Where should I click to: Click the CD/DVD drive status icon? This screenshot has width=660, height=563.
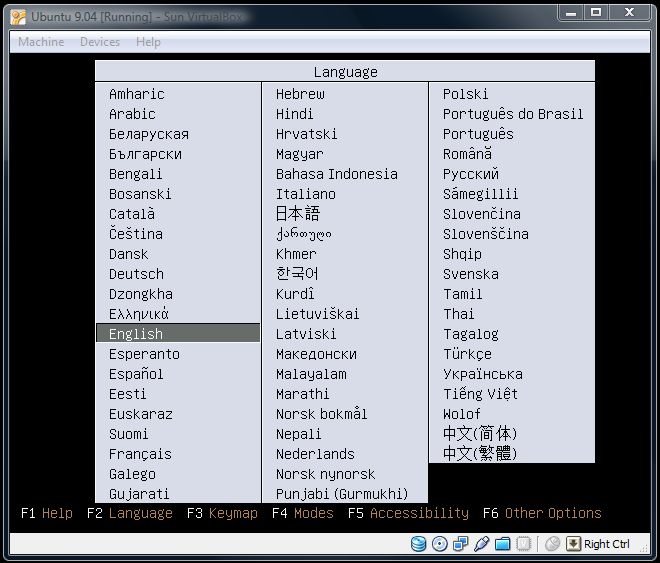(x=439, y=544)
